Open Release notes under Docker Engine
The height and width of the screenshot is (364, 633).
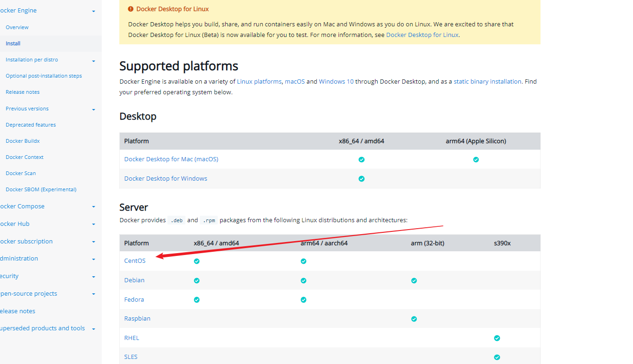pyautogui.click(x=23, y=92)
